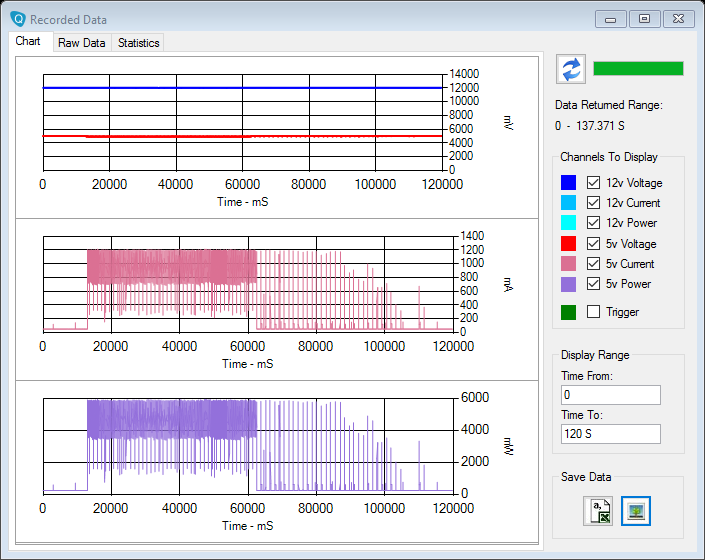Click the Time To input field
Viewport: 705px width, 560px height.
point(610,434)
